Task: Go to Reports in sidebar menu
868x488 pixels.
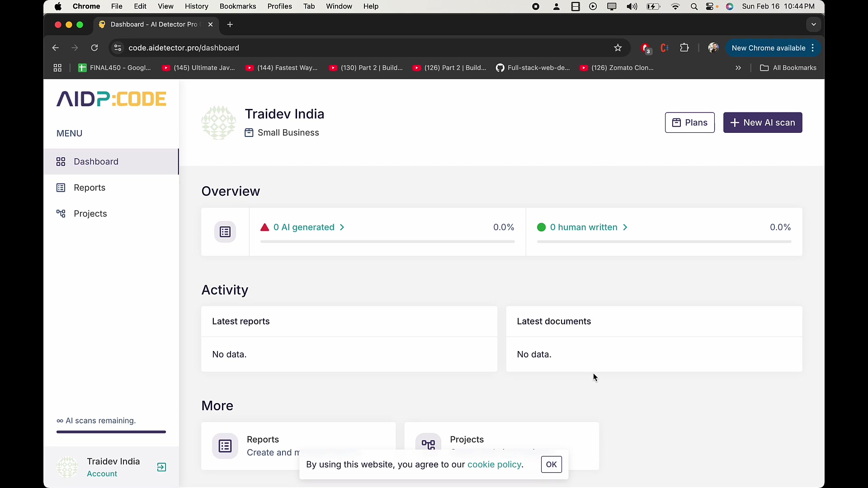Action: [90, 188]
